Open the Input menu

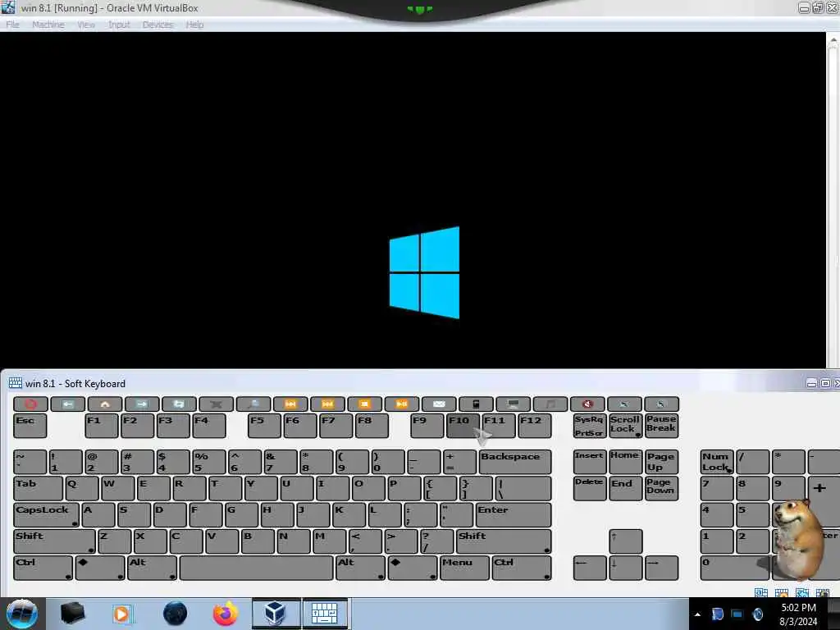119,25
